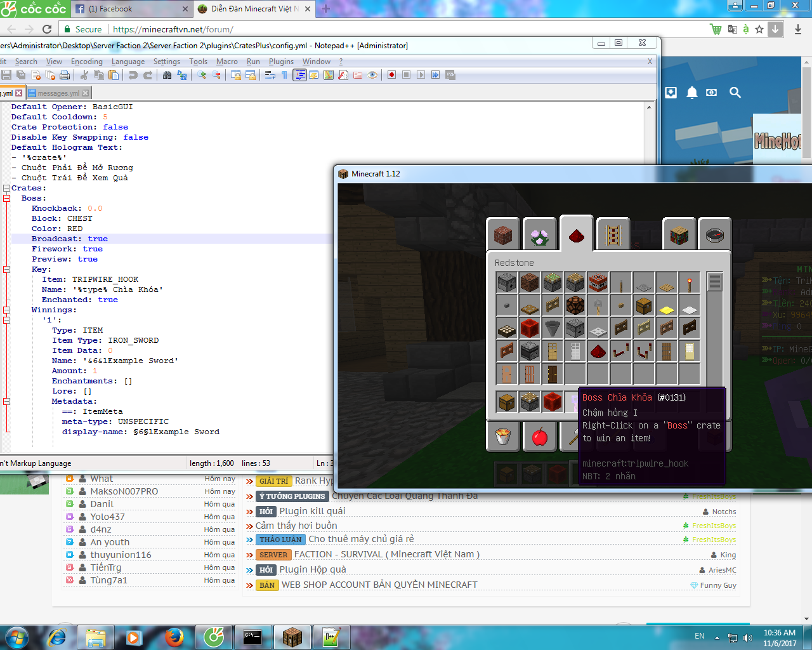Collapse the '1' winnings entry fold marker
The image size is (812, 650).
pyautogui.click(x=6, y=320)
